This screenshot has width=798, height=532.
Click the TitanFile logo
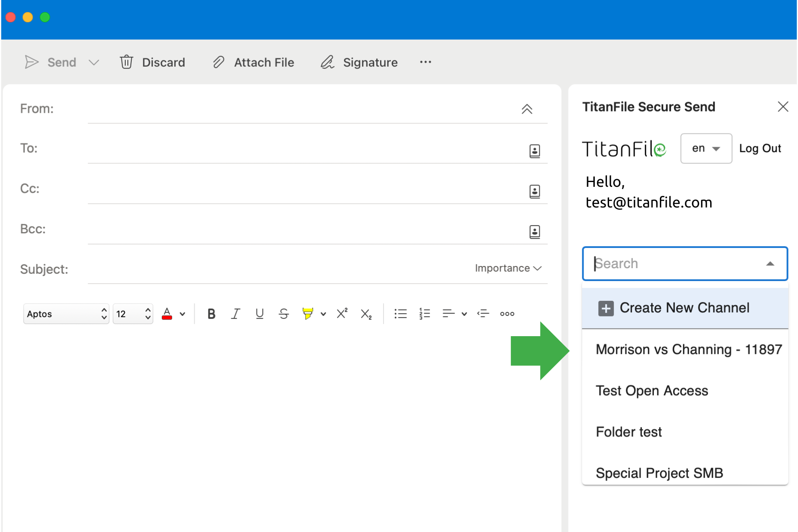click(624, 149)
